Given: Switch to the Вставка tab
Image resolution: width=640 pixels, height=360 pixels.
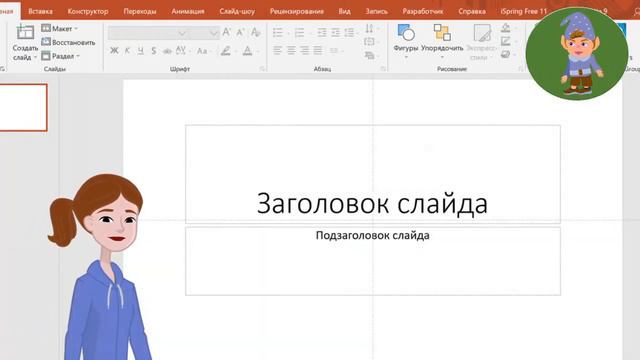Looking at the screenshot, I should click(x=40, y=11).
